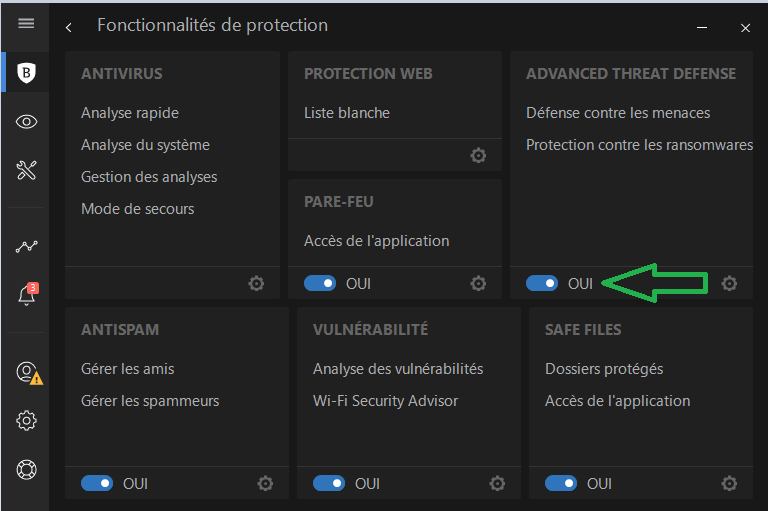Open the Support lifebuoy icon
Screen dimensions: 768x511
coord(26,469)
